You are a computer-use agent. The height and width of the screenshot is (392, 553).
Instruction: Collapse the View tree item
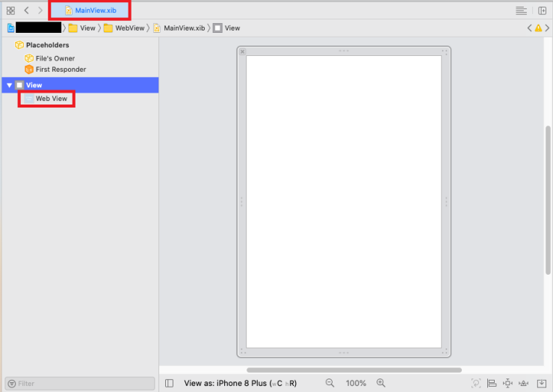click(x=9, y=85)
